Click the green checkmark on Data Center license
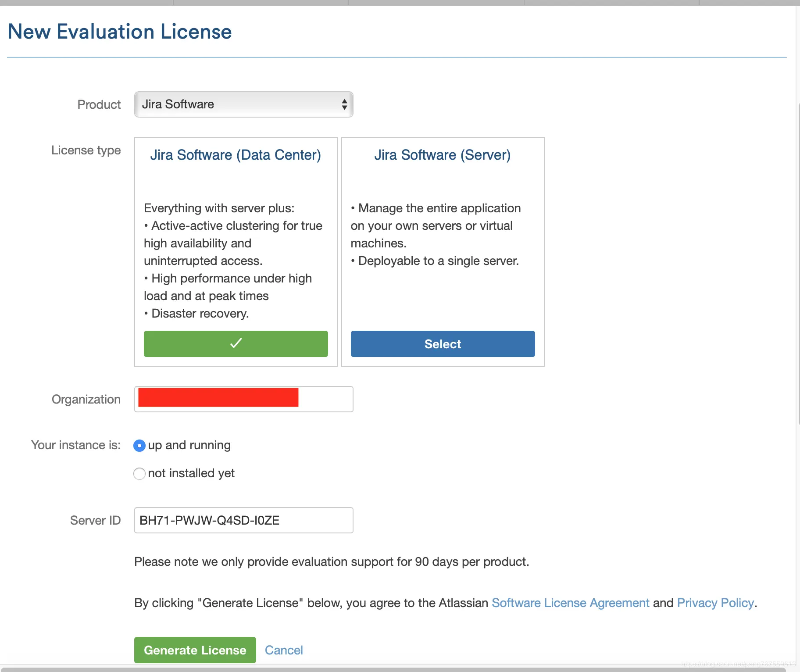Viewport: 800px width, 672px height. pyautogui.click(x=236, y=343)
